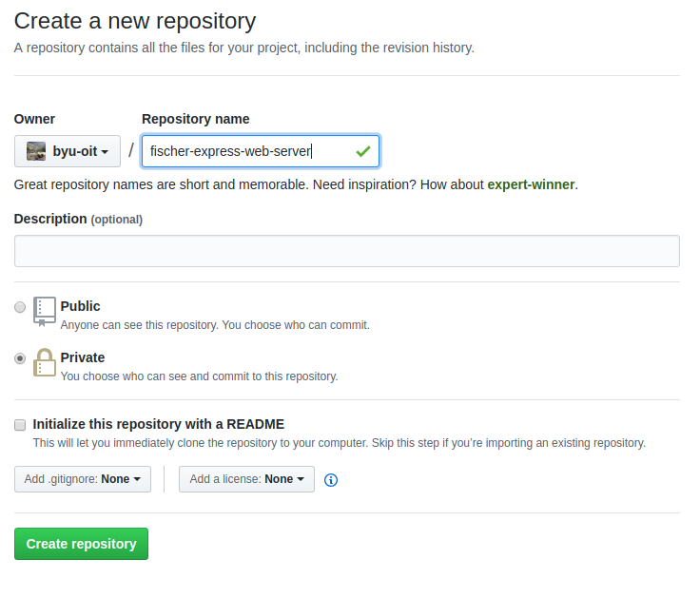Click the caret arrow on license button
This screenshot has width=700, height=598.
click(x=301, y=479)
